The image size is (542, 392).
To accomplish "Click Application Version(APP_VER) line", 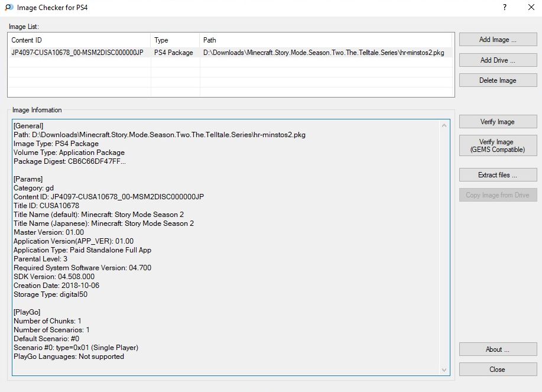I will tap(74, 241).
